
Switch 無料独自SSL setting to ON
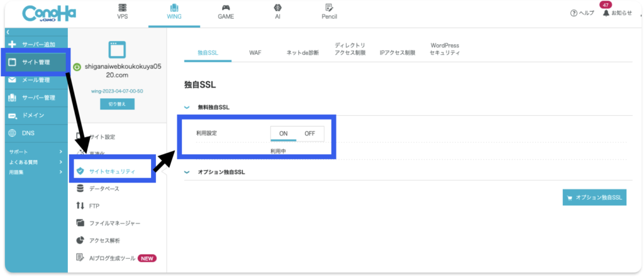click(x=284, y=133)
